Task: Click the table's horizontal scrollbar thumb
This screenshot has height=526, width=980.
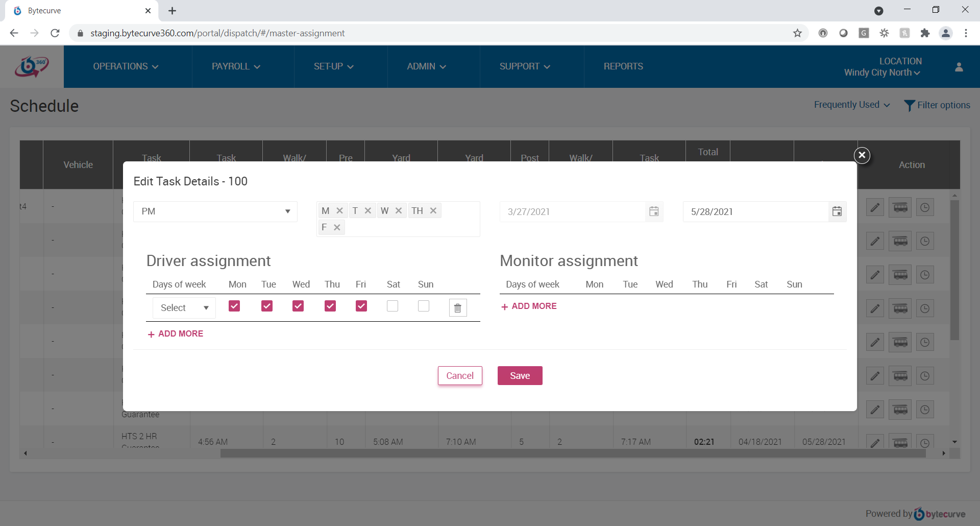Action: 573,453
